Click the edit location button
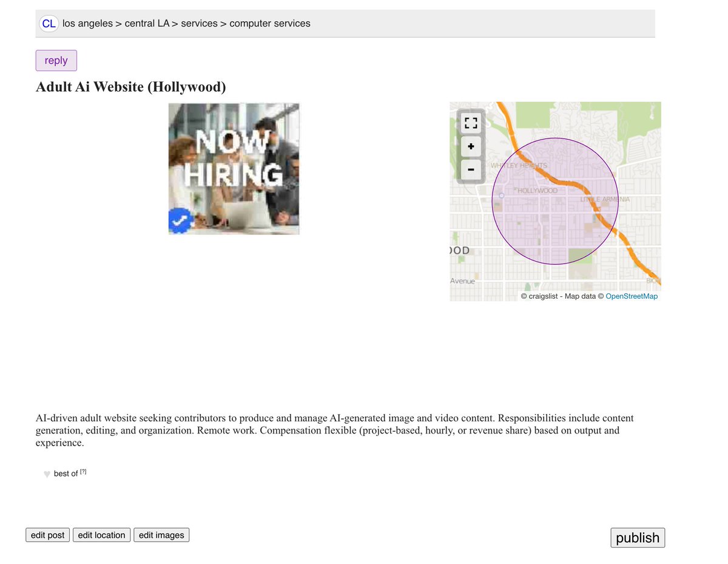The image size is (728, 564). (x=101, y=535)
